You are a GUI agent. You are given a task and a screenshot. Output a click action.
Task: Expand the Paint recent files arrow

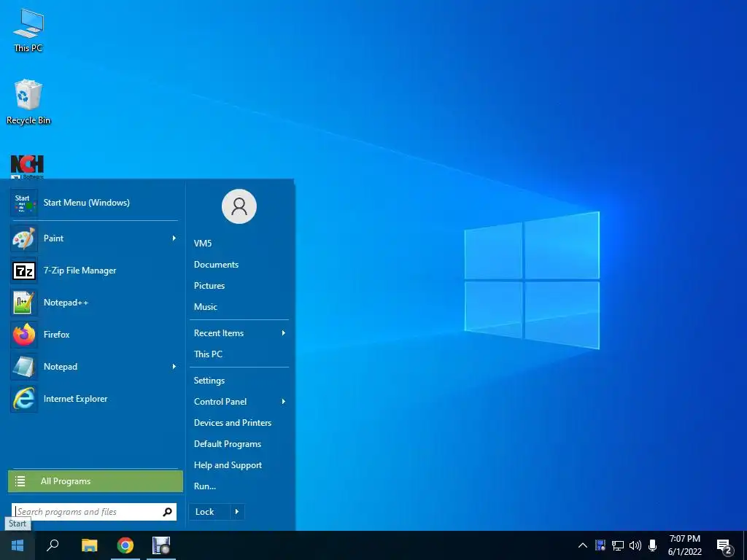click(174, 238)
